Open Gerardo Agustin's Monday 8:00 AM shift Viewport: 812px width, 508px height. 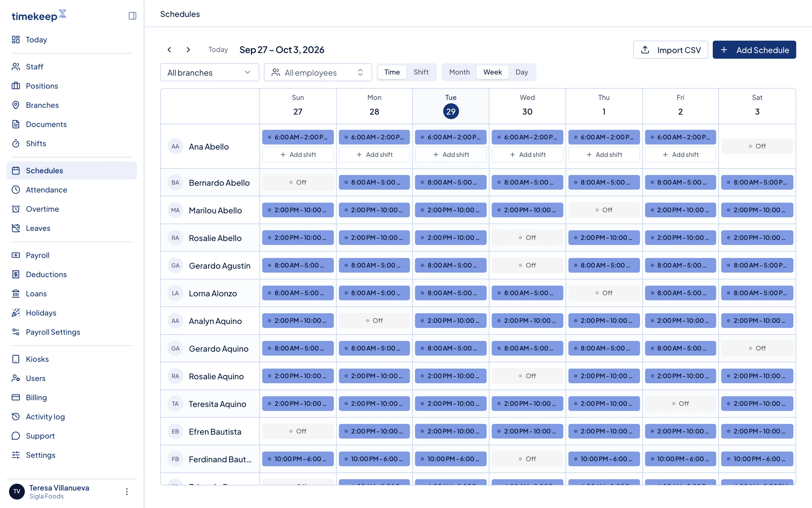pos(374,265)
